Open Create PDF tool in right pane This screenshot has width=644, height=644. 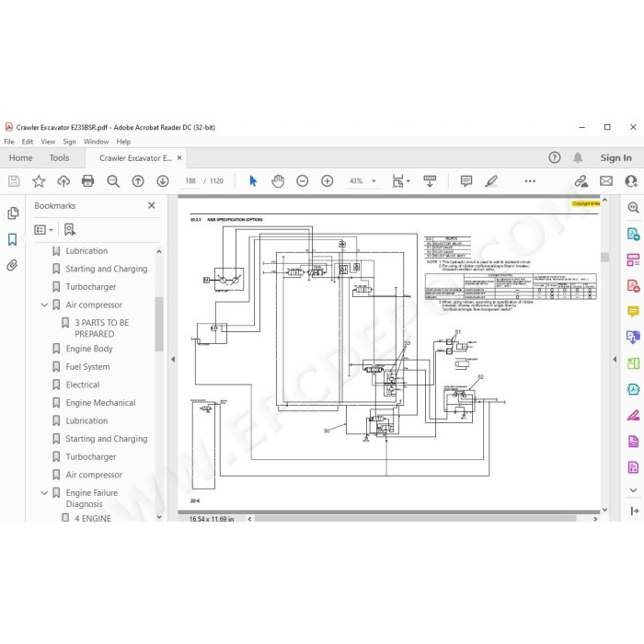point(633,286)
